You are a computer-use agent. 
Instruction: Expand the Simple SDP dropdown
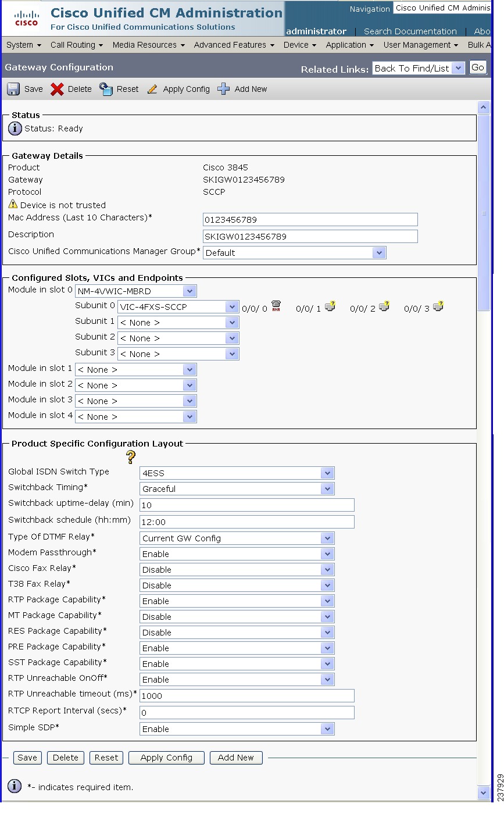(x=328, y=729)
